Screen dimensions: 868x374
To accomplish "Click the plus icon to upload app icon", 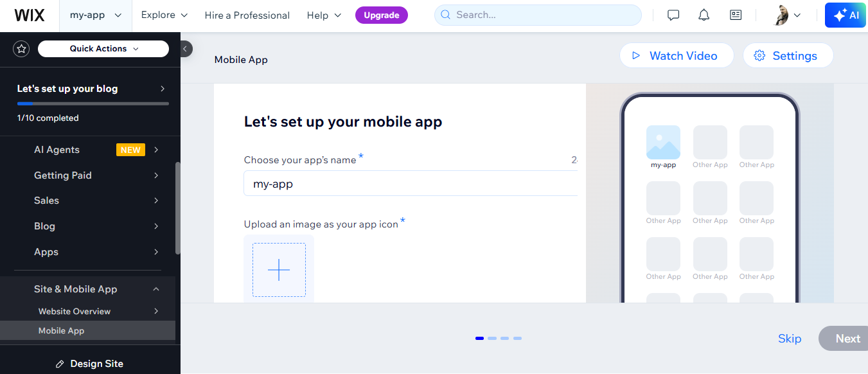I will pos(279,270).
